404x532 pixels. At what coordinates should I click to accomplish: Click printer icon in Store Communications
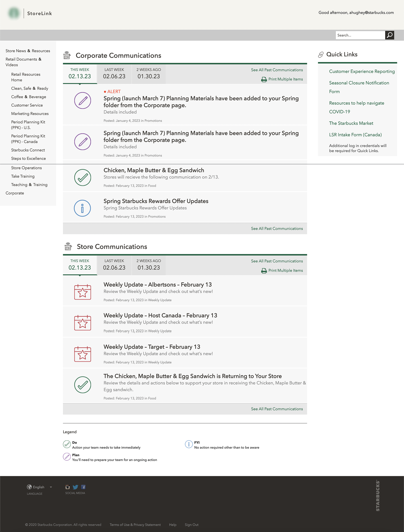(264, 271)
